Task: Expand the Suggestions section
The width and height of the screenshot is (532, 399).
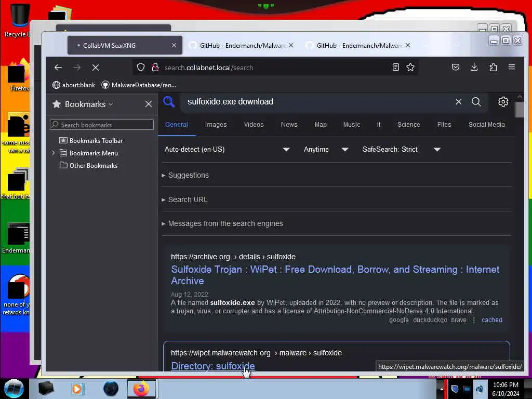Action: click(x=186, y=175)
